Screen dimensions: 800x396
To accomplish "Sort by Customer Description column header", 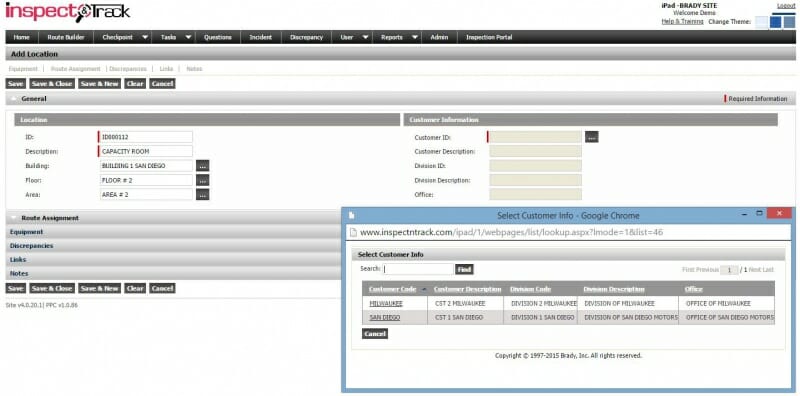I will click(x=467, y=289).
